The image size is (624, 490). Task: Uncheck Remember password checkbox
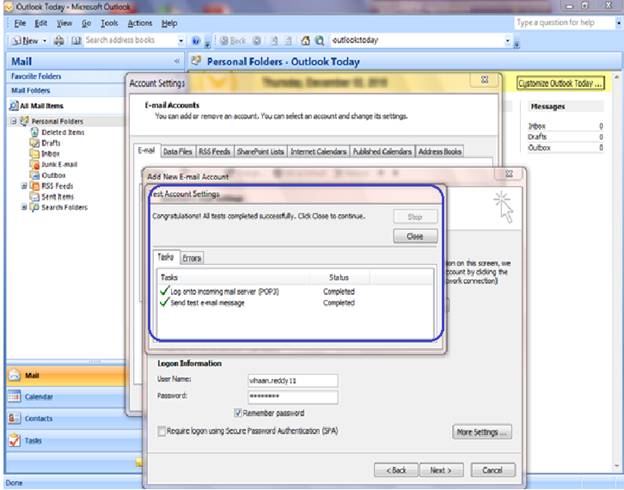(x=238, y=413)
